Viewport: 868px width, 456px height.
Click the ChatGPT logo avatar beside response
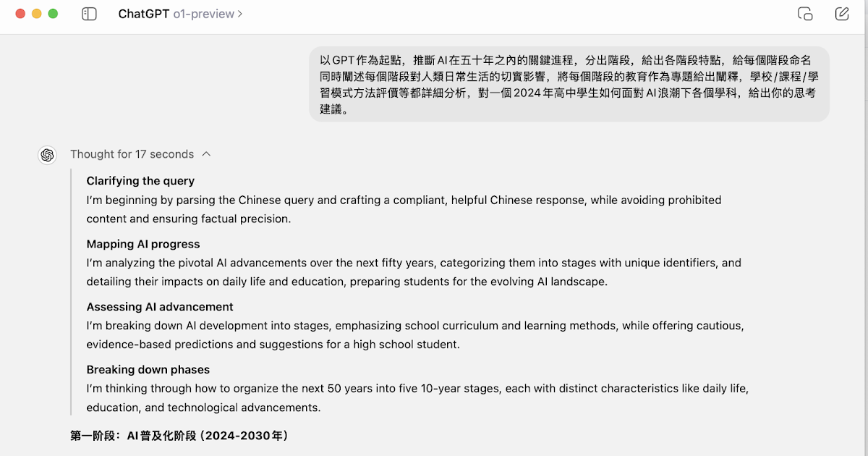click(48, 155)
